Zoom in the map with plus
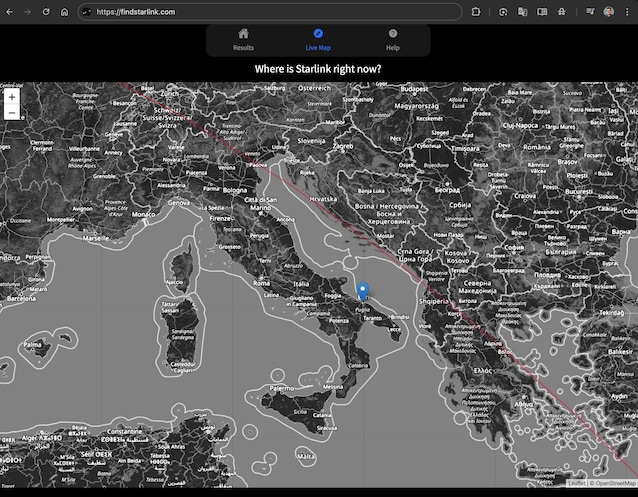 click(x=12, y=97)
